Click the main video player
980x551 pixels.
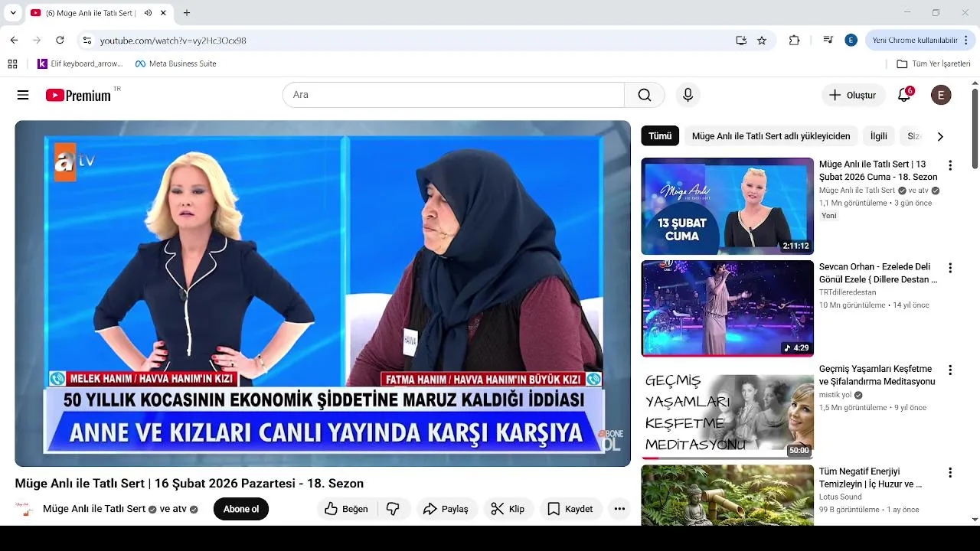[x=322, y=293]
